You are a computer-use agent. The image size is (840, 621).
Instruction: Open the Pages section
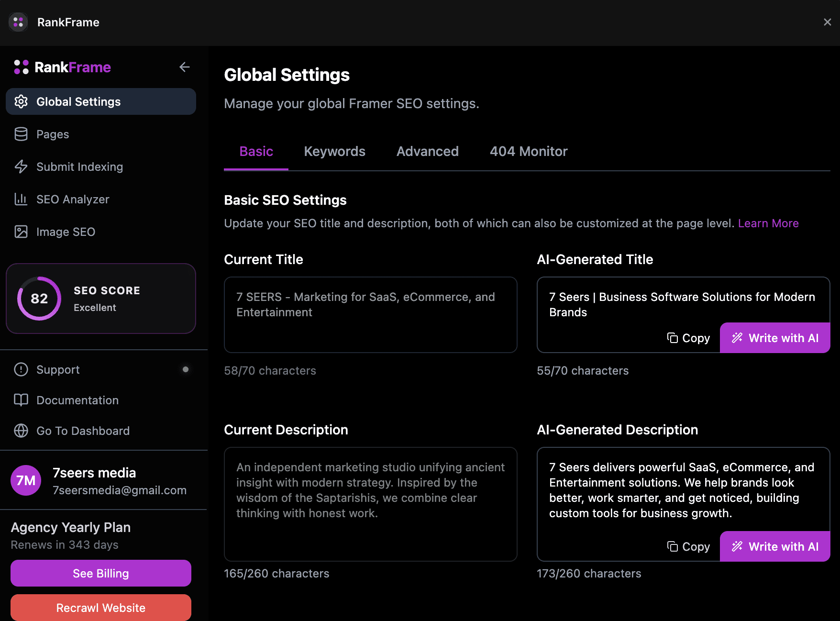coord(101,134)
